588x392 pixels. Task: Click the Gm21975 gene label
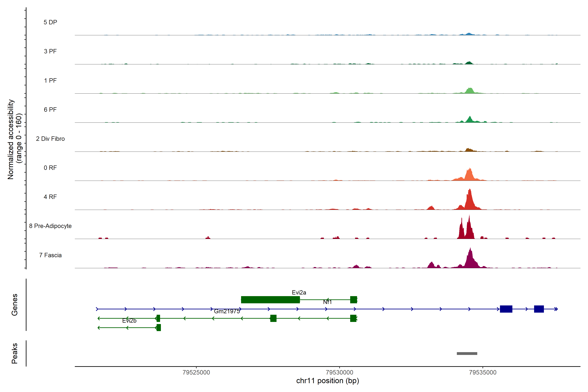(x=227, y=311)
